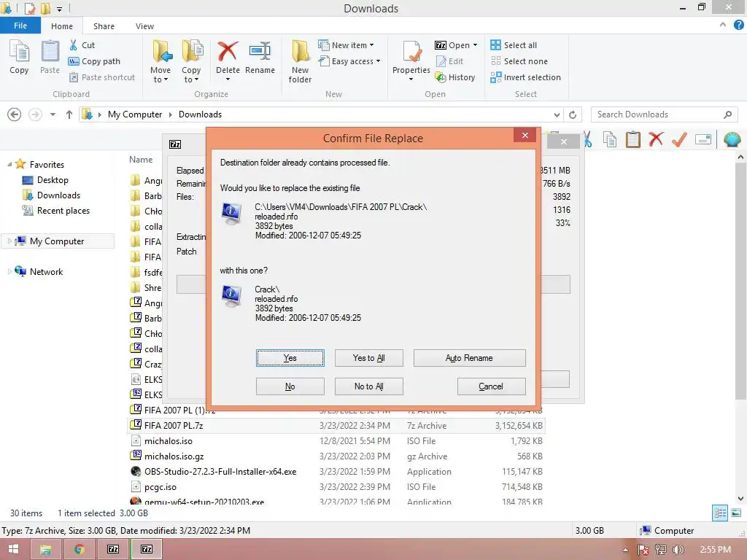Viewport: 747px width, 560px height.
Task: Click the No button in the dialog
Action: tap(290, 386)
